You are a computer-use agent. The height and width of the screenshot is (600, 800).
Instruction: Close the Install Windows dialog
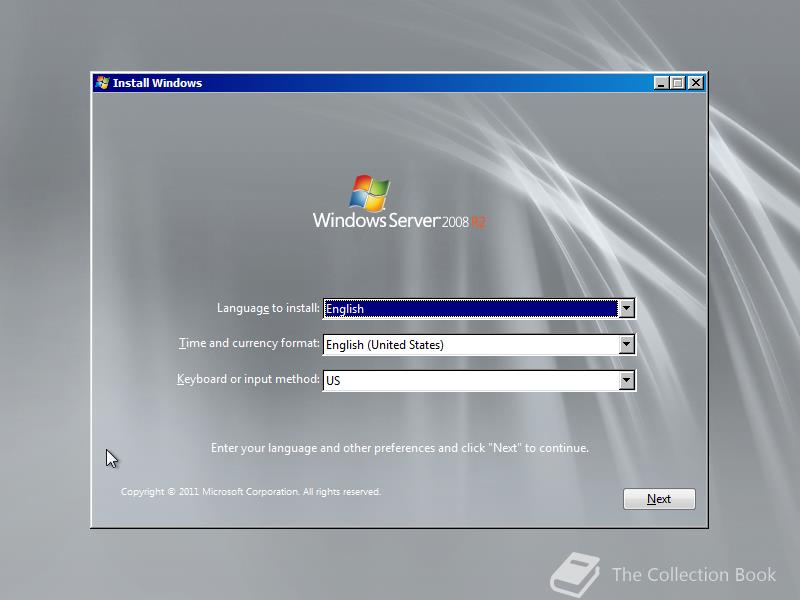[x=695, y=83]
